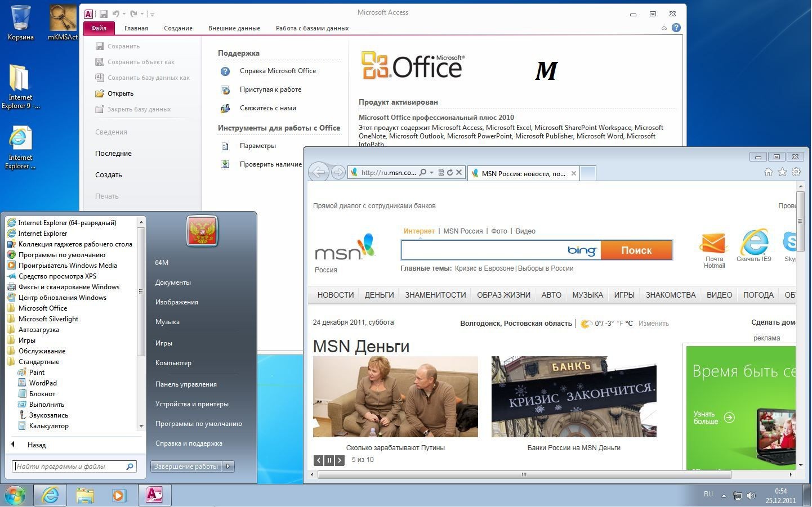Minimize the Access ribbon arrow
Image resolution: width=812 pixels, height=507 pixels.
664,28
